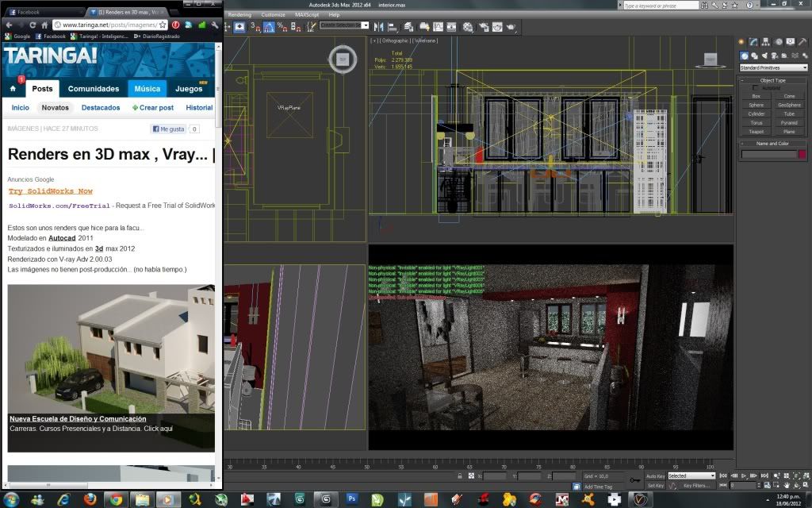812x508 pixels.
Task: Click the Maximize Viewport Toggle icon
Action: click(806, 485)
